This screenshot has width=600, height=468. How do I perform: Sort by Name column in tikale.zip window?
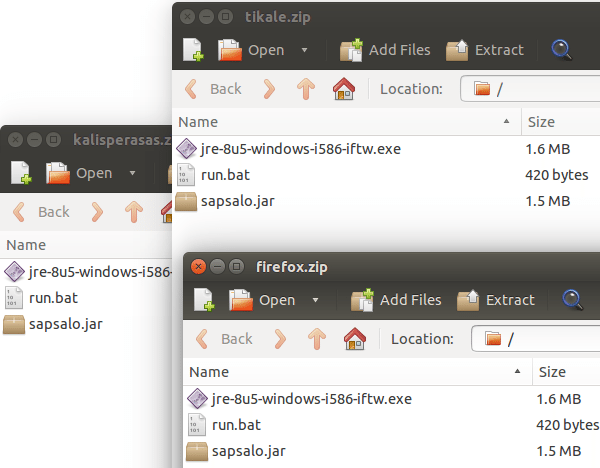[x=347, y=122]
